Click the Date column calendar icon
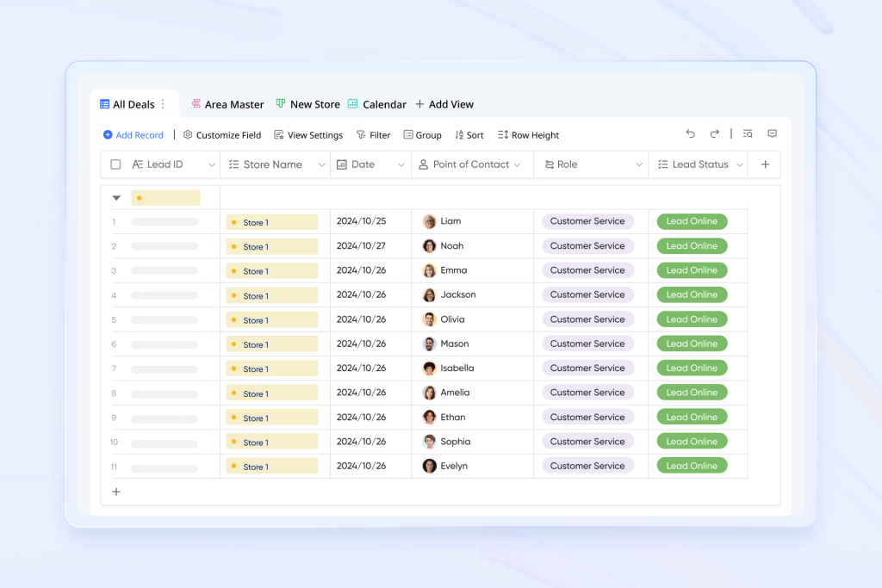Viewport: 882px width, 588px height. [341, 164]
